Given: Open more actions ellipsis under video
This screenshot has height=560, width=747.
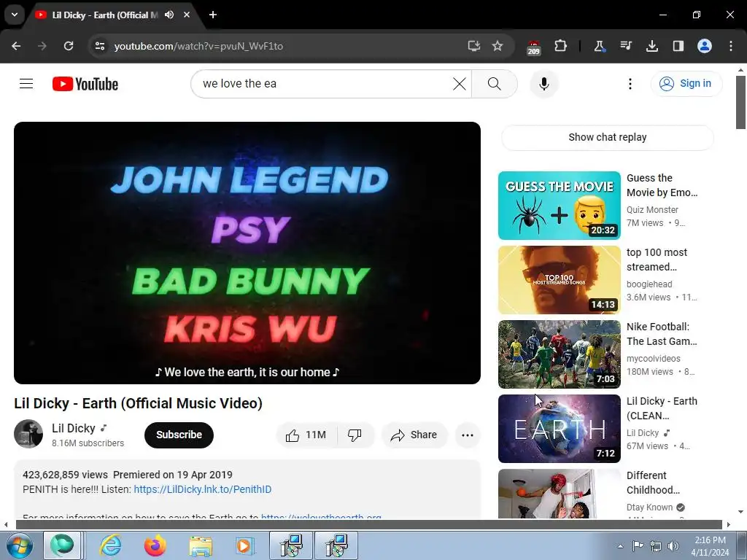Looking at the screenshot, I should click(x=468, y=435).
